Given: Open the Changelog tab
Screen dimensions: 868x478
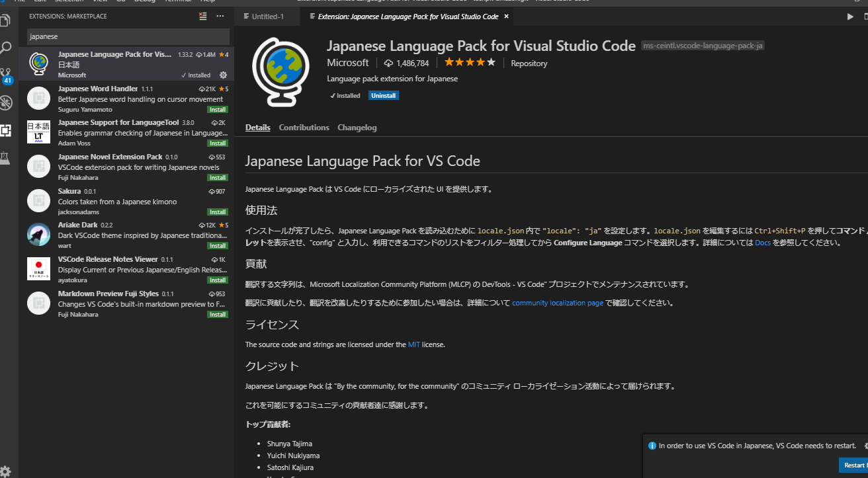Looking at the screenshot, I should point(357,128).
